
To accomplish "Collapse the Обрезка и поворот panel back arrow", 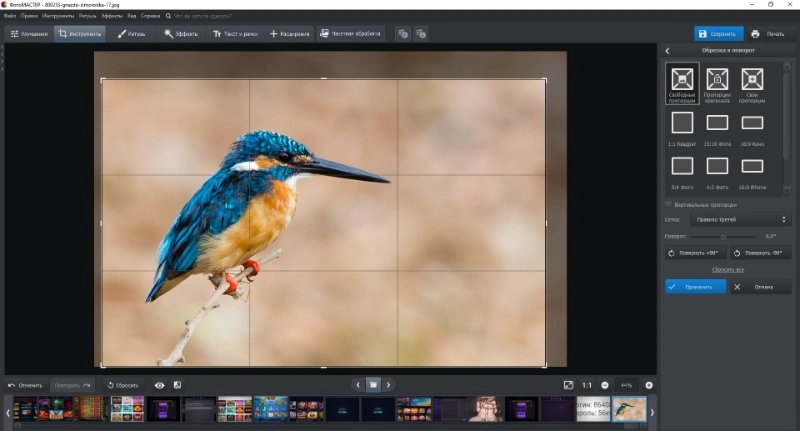I will point(667,50).
